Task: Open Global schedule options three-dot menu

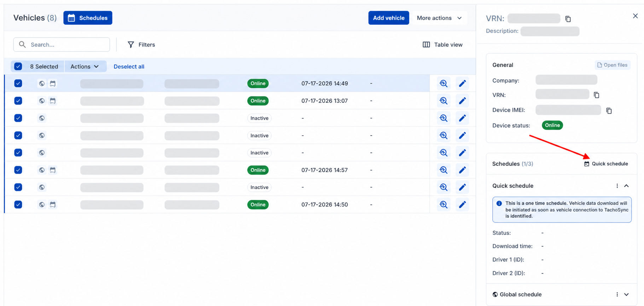Action: pyautogui.click(x=617, y=295)
